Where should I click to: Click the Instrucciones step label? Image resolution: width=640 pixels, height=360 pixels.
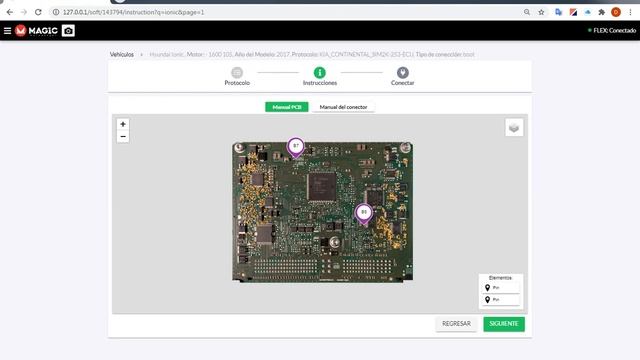320,83
